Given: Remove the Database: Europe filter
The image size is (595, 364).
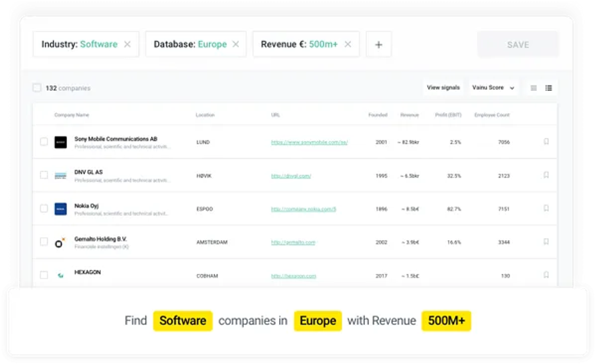Looking at the screenshot, I should 236,44.
